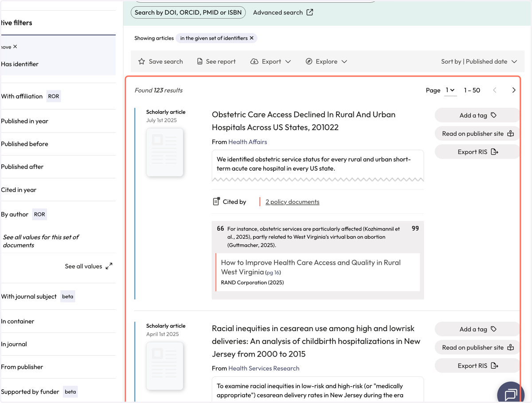Click the Save search star icon
The image size is (532, 403).
[x=141, y=62]
